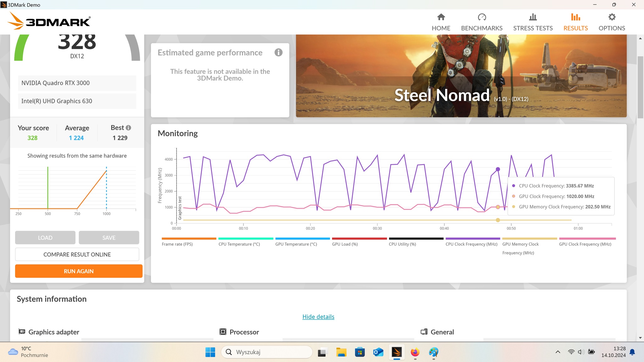
Task: Click the GPU memory clock data point
Action: pos(498,220)
